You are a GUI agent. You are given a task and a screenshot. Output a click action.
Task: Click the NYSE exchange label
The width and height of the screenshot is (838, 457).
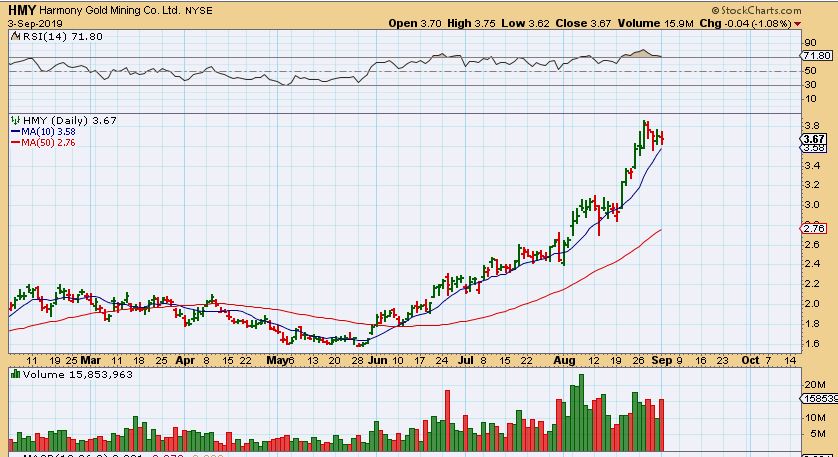[x=198, y=11]
